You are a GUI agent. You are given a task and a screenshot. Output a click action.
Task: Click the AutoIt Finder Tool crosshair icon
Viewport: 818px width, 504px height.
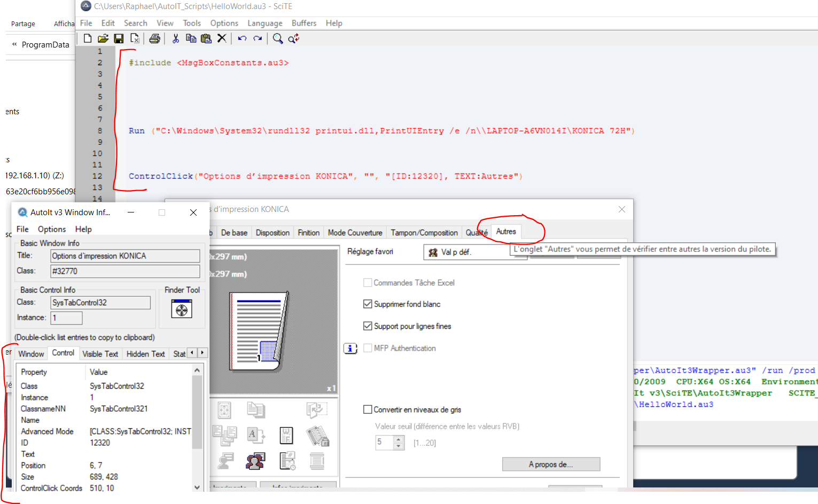[182, 309]
